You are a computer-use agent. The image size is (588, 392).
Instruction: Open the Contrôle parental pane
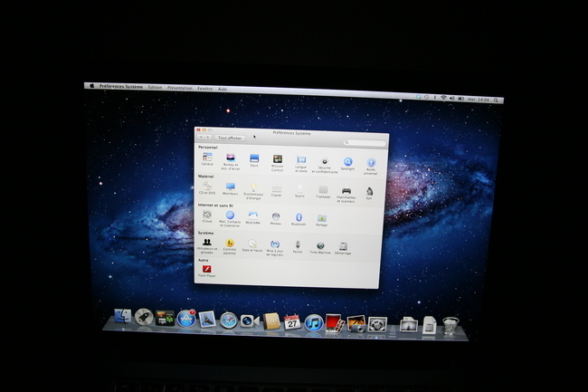[x=230, y=247]
